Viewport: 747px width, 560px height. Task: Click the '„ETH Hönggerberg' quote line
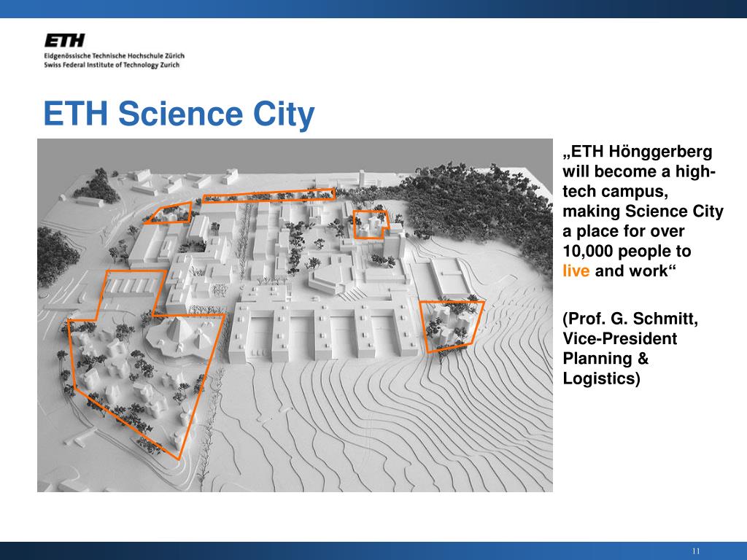pyautogui.click(x=638, y=152)
